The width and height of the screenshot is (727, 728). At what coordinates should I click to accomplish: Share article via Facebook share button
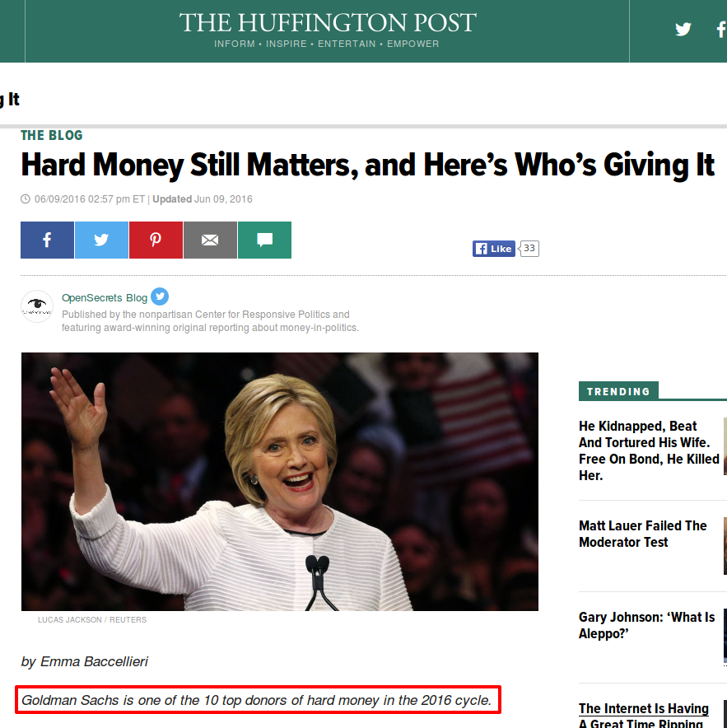coord(47,240)
